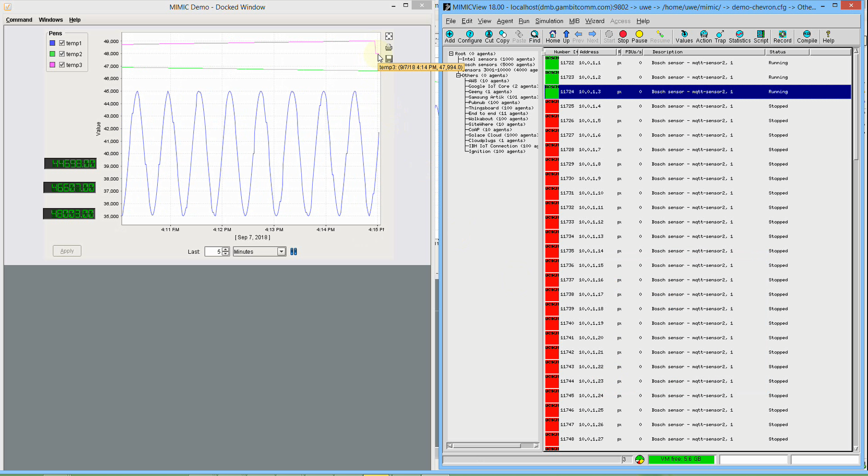Sort by the Status column header
The height and width of the screenshot is (476, 868).
pyautogui.click(x=787, y=52)
